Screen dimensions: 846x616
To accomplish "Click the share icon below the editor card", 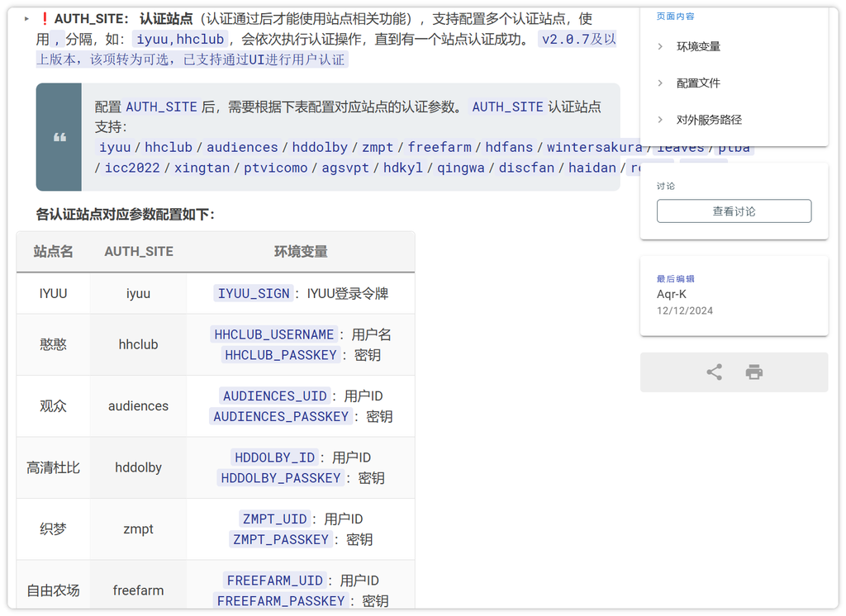I will [714, 372].
